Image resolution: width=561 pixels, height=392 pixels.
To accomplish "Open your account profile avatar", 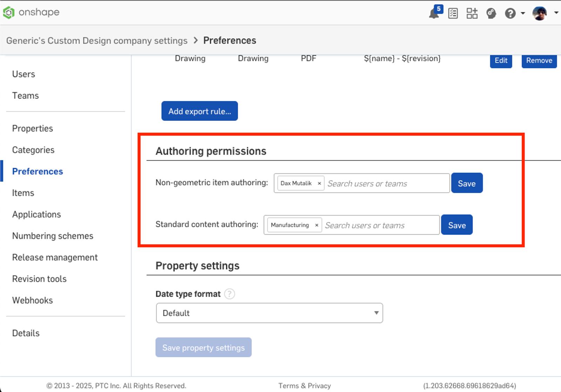I will tap(539, 13).
